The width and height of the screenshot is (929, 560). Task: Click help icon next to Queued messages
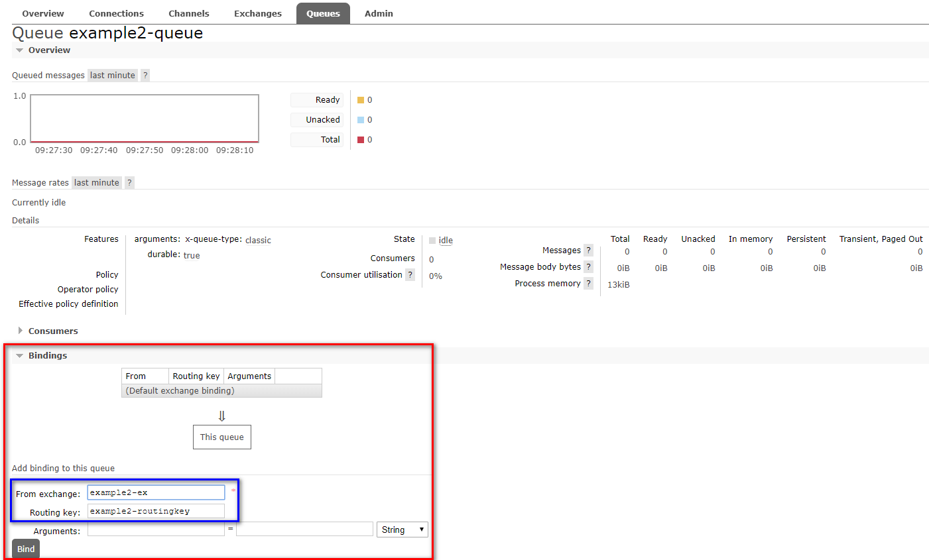[x=145, y=76]
